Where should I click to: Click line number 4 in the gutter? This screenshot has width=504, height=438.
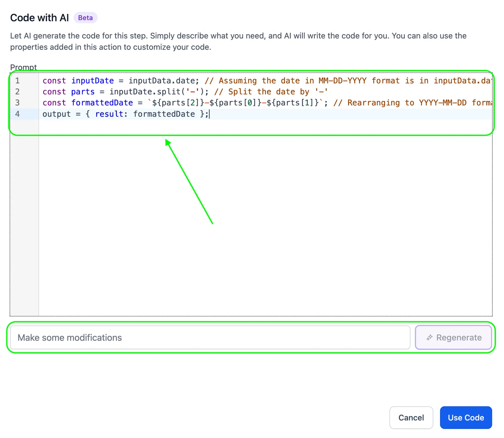[x=18, y=114]
